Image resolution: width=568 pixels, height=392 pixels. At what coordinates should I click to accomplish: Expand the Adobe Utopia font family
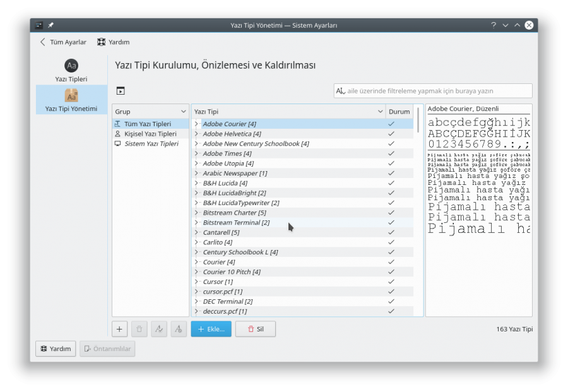pos(197,163)
